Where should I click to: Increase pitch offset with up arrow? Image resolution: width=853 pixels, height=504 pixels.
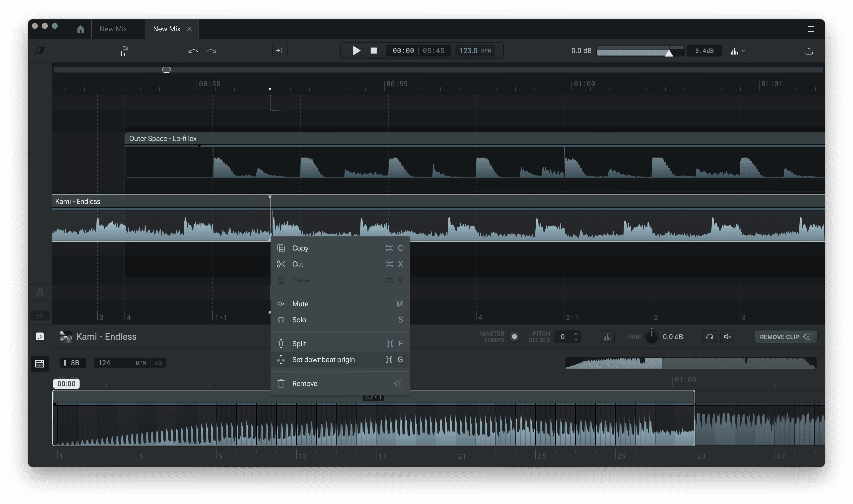(x=575, y=334)
